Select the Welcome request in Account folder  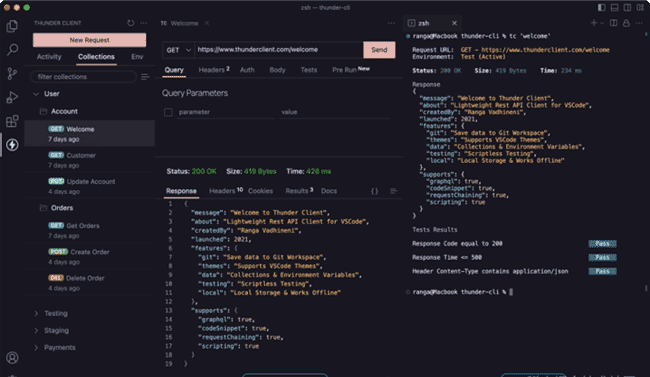(x=90, y=134)
